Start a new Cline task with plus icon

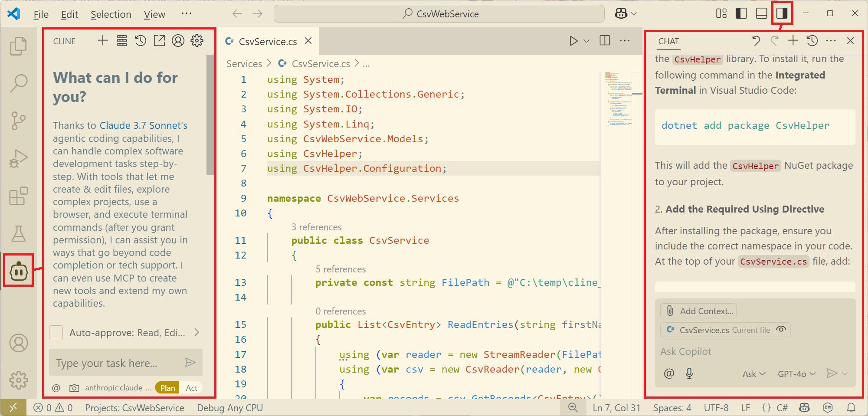coord(103,41)
